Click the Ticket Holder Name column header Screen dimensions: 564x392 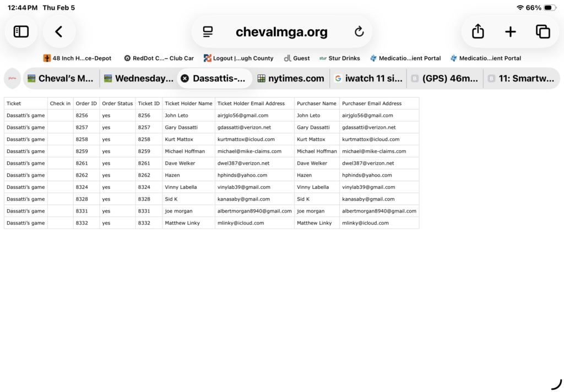[x=188, y=104]
